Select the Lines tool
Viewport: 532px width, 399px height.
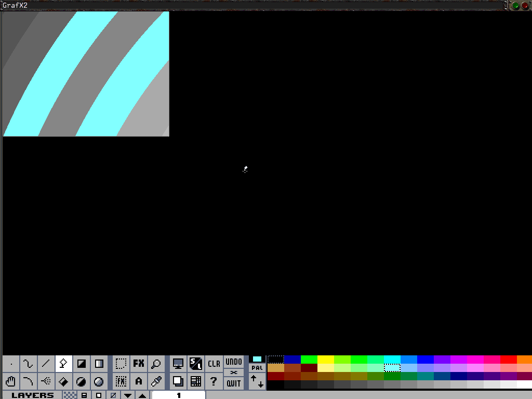tap(46, 364)
